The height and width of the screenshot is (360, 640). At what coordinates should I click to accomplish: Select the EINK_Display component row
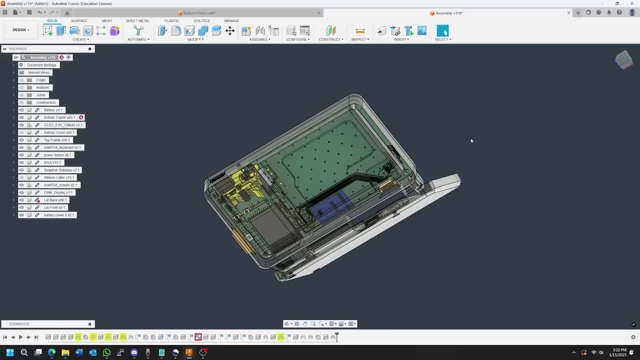point(47,193)
